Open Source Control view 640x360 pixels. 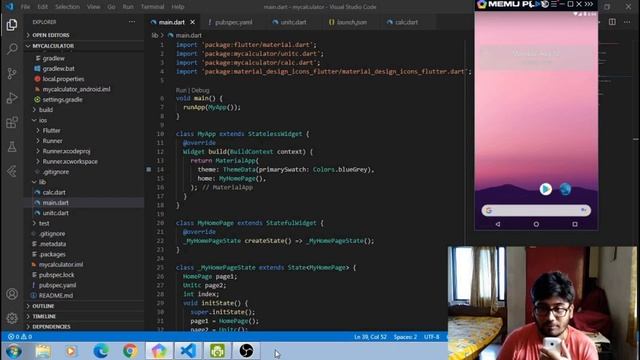pos(12,73)
